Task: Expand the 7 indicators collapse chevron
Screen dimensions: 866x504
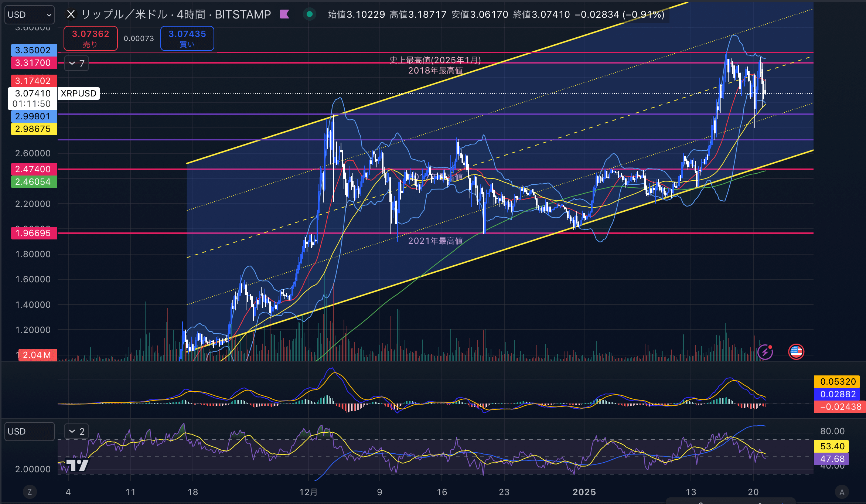Action: coord(76,63)
